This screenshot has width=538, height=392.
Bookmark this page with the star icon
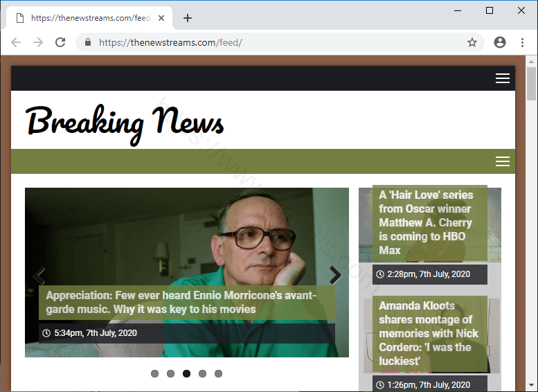(472, 42)
